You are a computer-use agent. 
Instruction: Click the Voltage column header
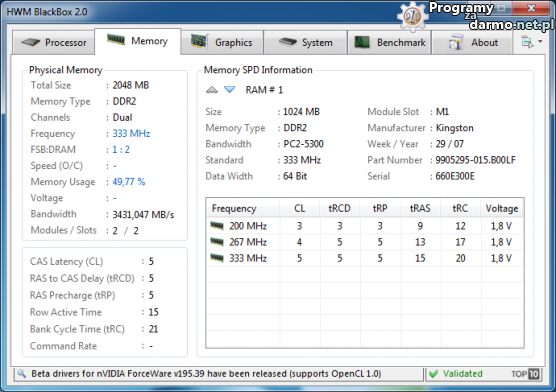tap(502, 208)
